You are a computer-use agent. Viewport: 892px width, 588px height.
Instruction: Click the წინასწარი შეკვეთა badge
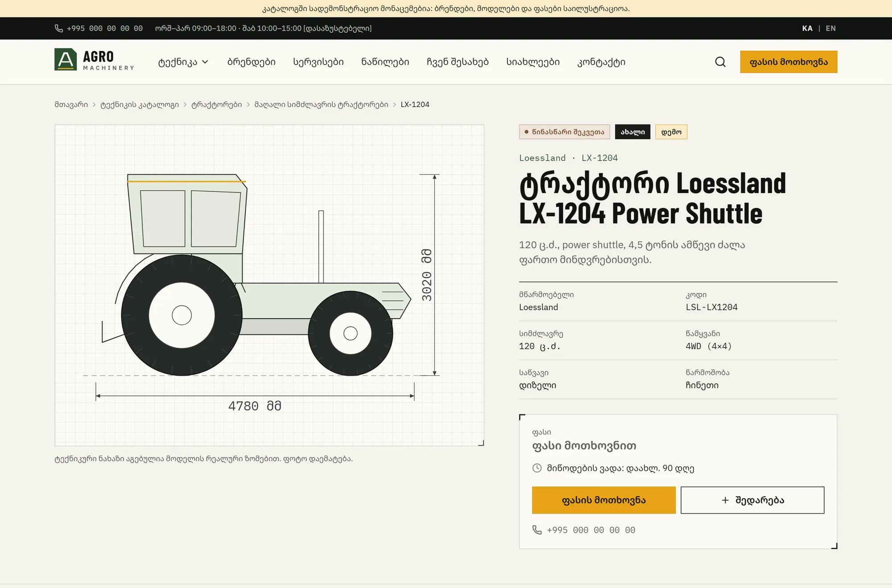click(x=564, y=132)
